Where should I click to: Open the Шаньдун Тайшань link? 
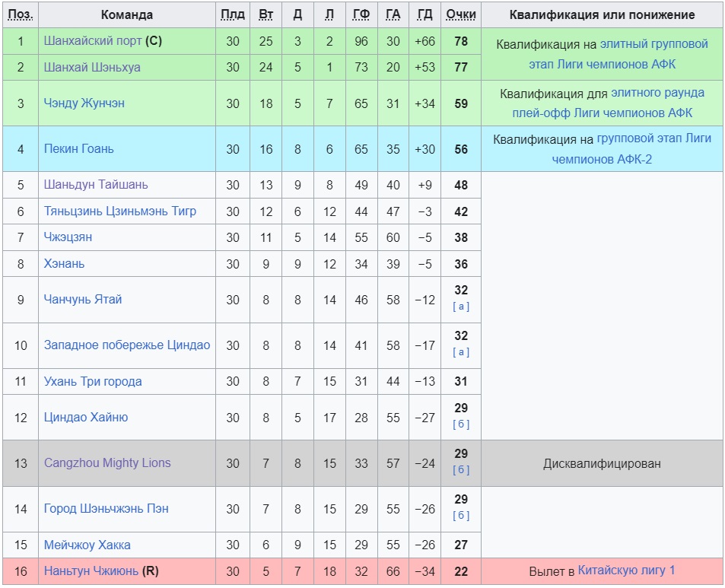(x=96, y=185)
